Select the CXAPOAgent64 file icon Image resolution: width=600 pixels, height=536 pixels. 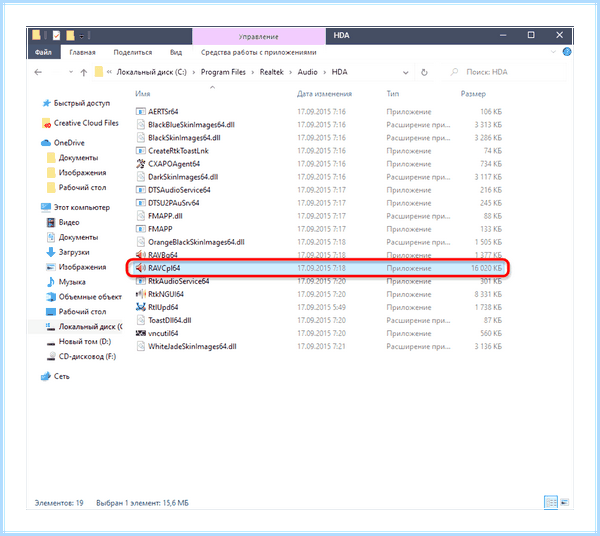(x=141, y=164)
